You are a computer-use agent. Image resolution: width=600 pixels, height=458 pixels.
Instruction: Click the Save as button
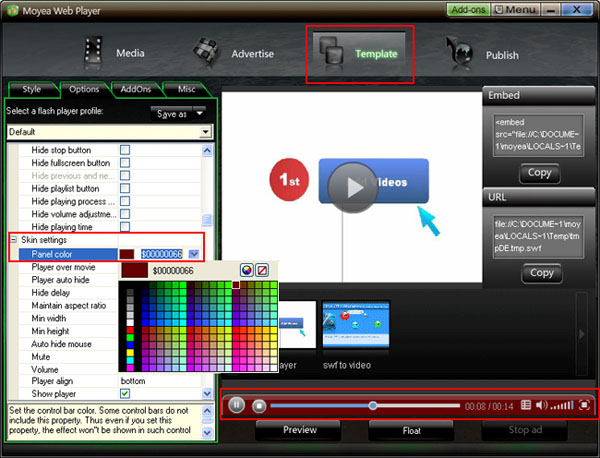(172, 114)
